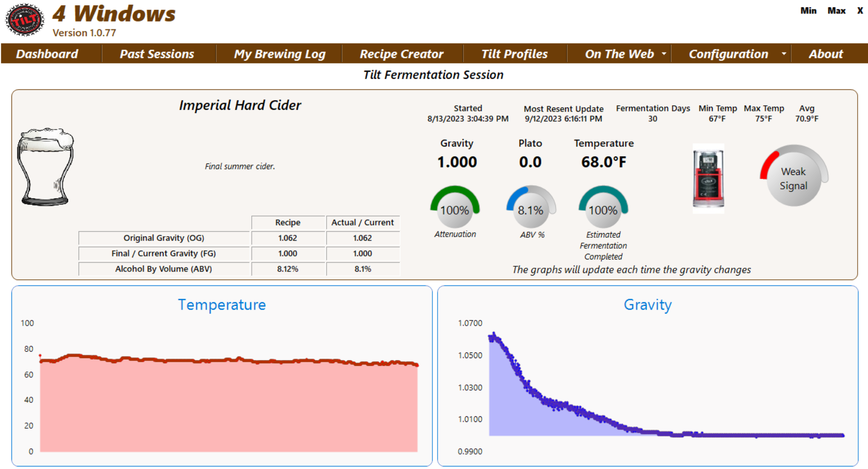Click Version 1.0.77 label
868x469 pixels.
point(84,33)
